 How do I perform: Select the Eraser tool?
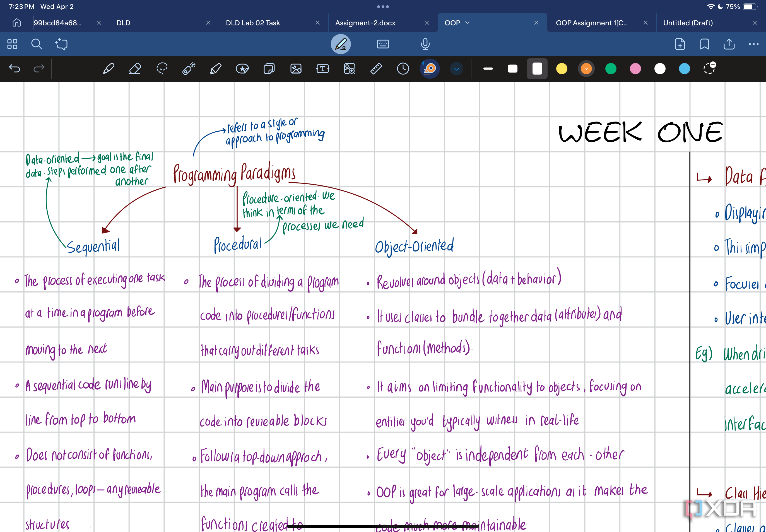135,69
